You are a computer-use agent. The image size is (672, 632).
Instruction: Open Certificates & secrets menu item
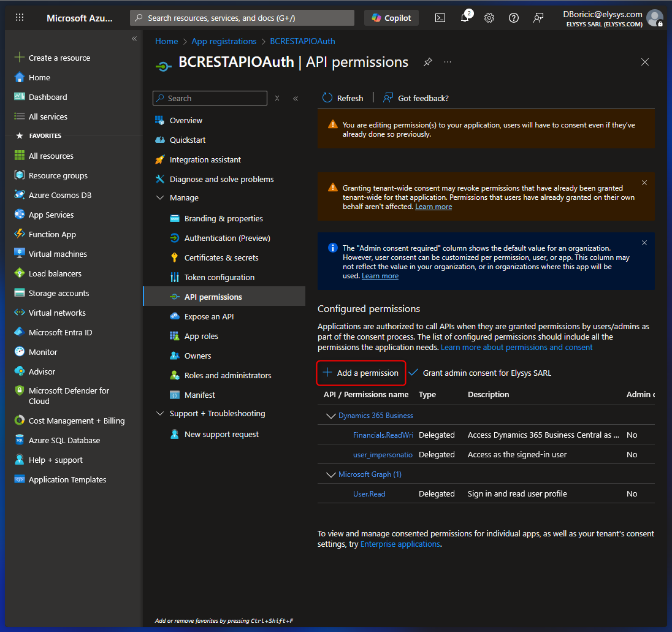coord(221,257)
